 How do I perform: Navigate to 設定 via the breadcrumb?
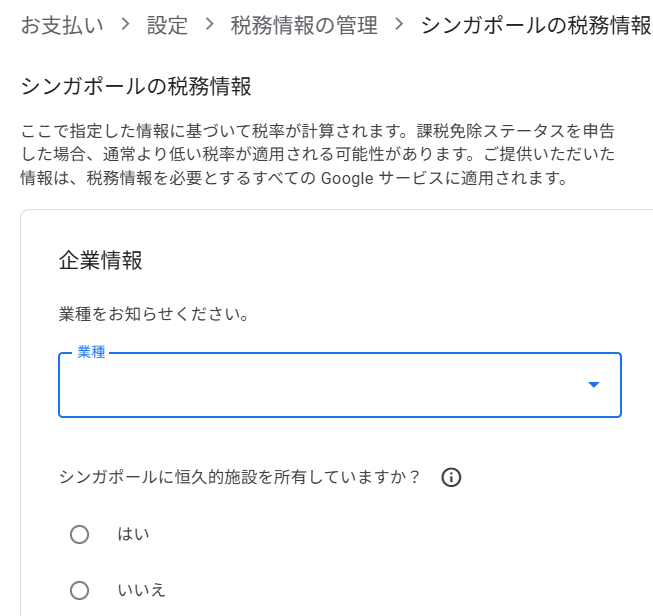click(167, 26)
